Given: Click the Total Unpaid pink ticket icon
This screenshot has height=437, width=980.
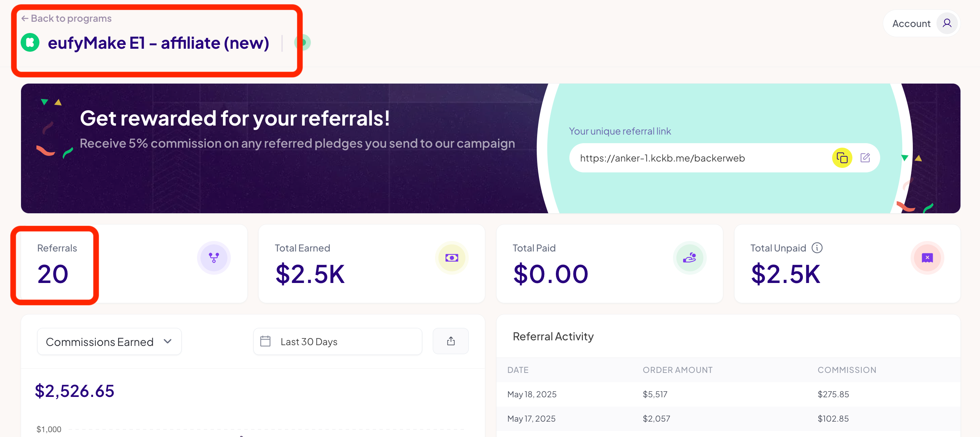Looking at the screenshot, I should point(927,257).
